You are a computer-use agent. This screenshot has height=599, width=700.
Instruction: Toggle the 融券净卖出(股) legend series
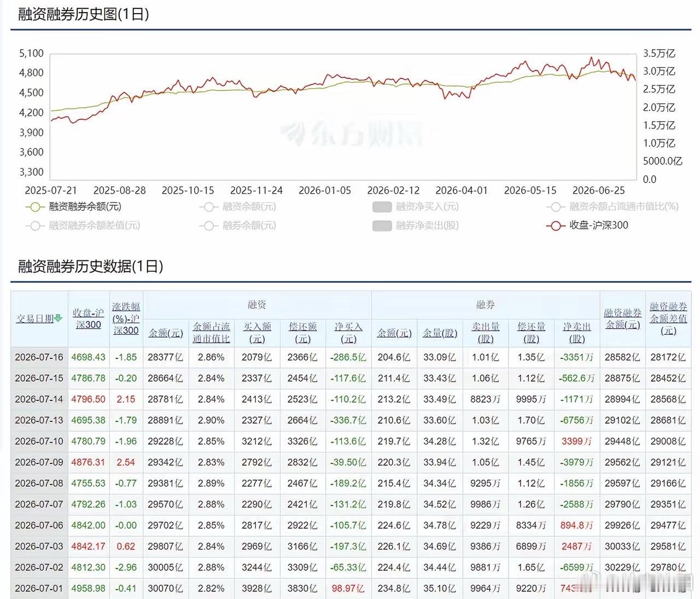pos(415,225)
